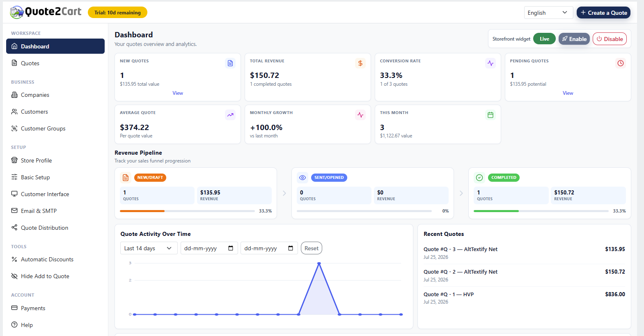Screen dimensions: 644x336
Task: Open the View link under New Quotes
Action: 178,93
